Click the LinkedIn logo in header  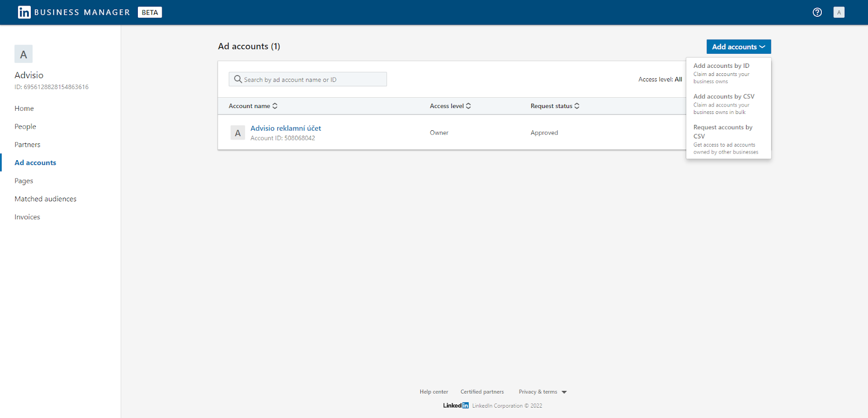[x=24, y=12]
